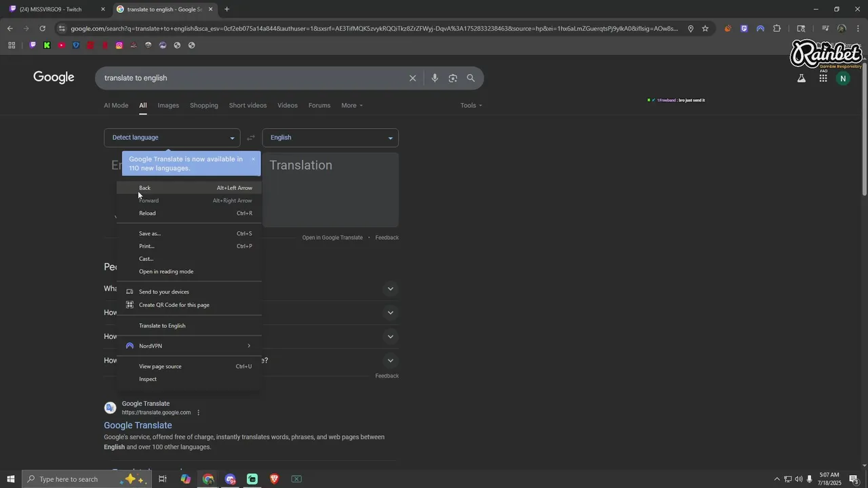Screen dimensions: 868x488
Task: Switch to the Short videos tab
Action: 248,105
